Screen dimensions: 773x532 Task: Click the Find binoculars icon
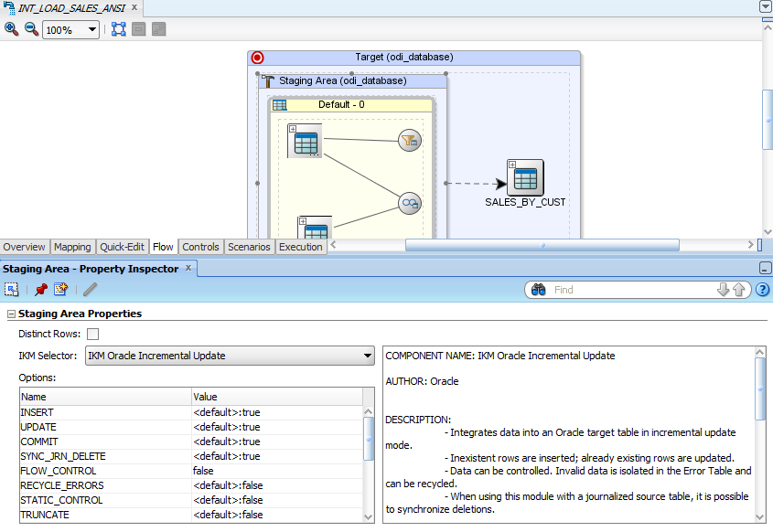tap(540, 290)
